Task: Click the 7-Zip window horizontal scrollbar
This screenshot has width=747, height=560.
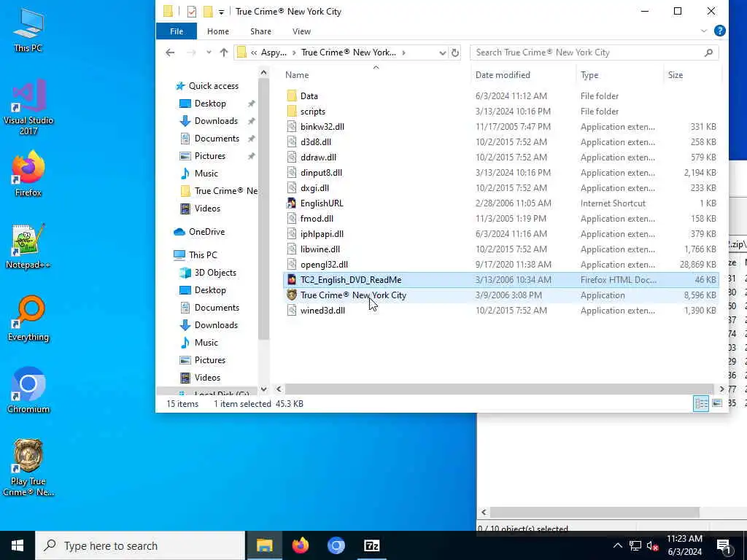Action: point(595,513)
